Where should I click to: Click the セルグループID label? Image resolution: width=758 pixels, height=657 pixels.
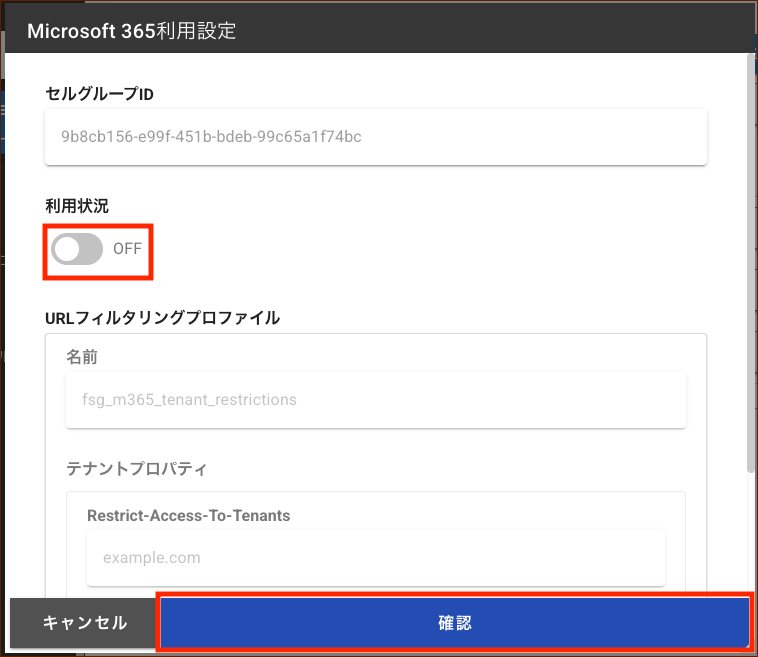[99, 94]
